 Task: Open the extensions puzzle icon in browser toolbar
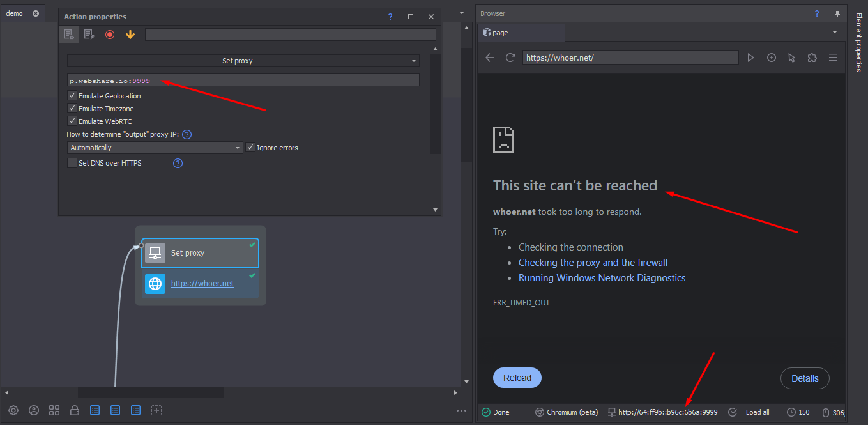[x=812, y=58]
